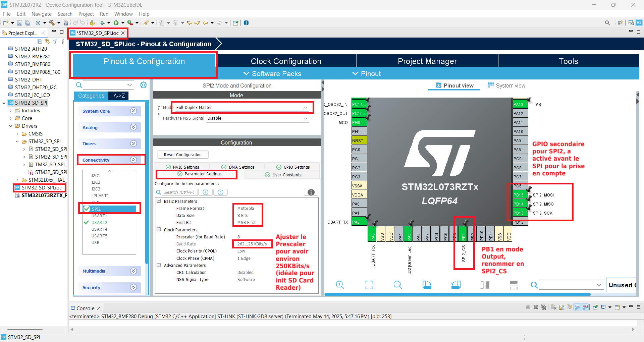Select I2C1 in the Connectivity list
This screenshot has height=342, width=644.
pyautogui.click(x=96, y=175)
